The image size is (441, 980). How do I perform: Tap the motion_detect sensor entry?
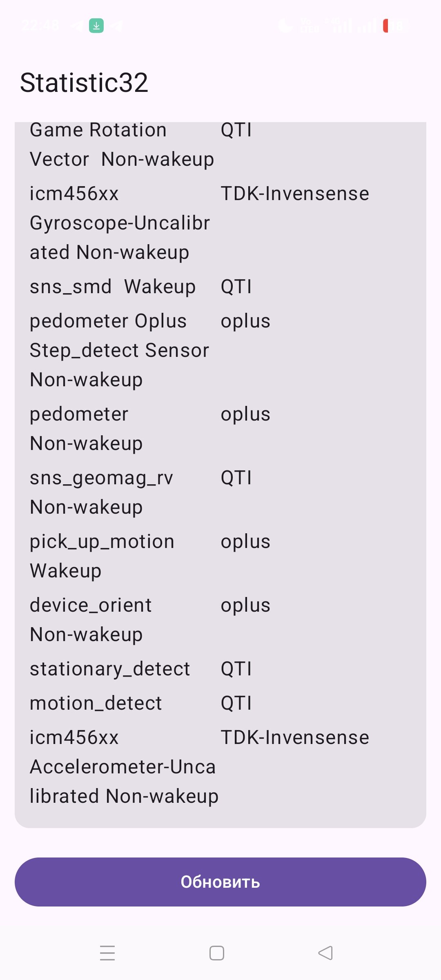click(220, 703)
